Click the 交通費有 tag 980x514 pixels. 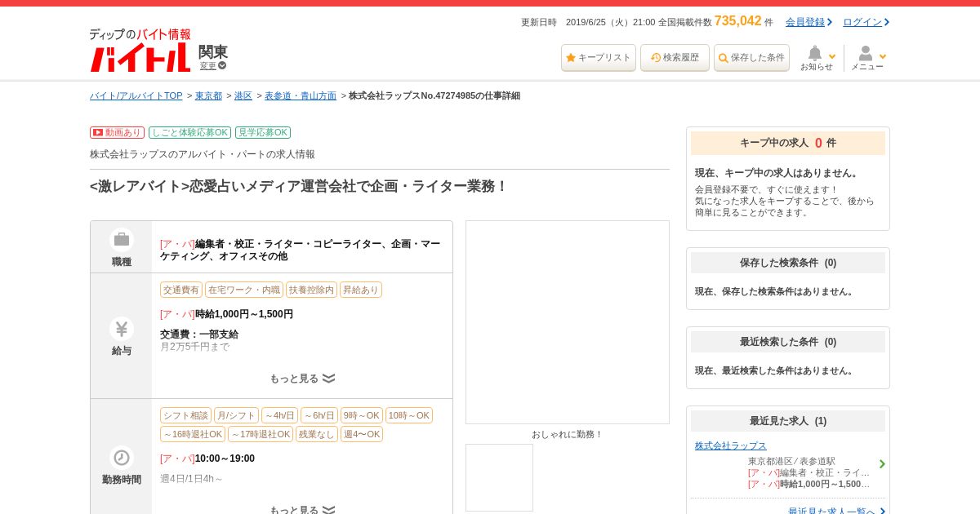pos(181,290)
